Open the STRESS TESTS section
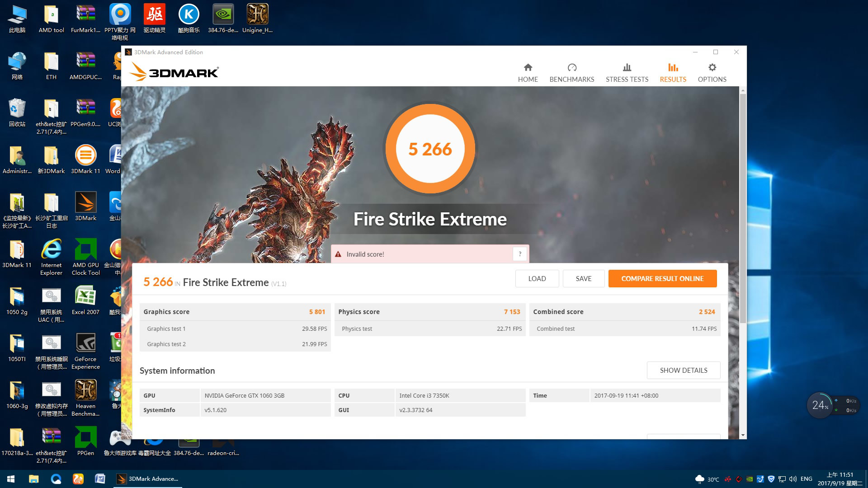Screen dimensions: 868x488 (x=627, y=73)
